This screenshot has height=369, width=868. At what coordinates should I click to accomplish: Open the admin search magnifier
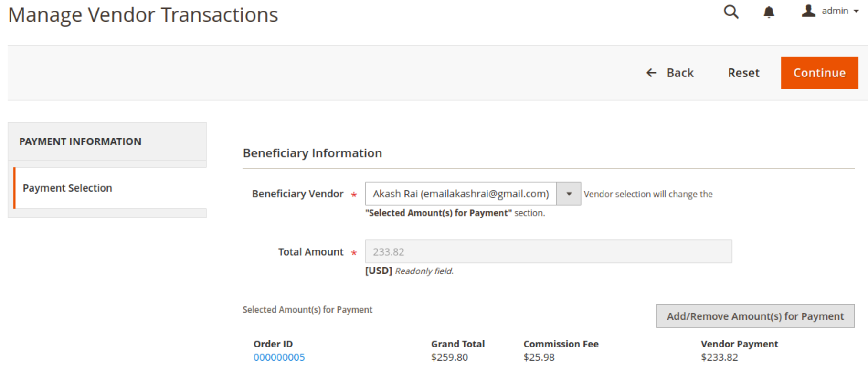730,12
